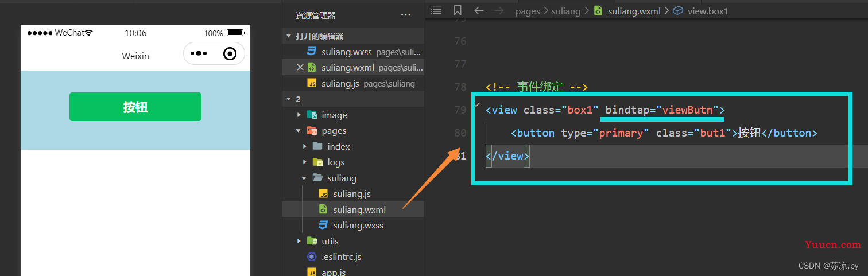Viewport: 868px width, 276px height.
Task: Collapse the pages folder
Action: click(x=299, y=131)
